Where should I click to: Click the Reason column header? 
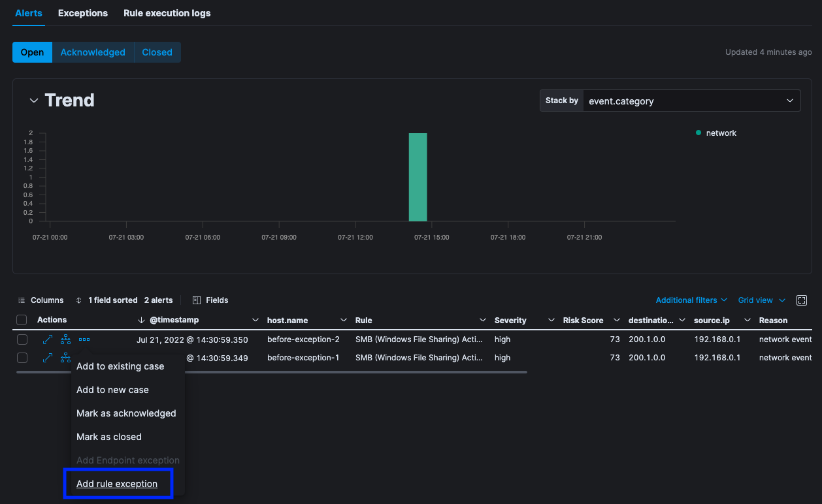[773, 321]
